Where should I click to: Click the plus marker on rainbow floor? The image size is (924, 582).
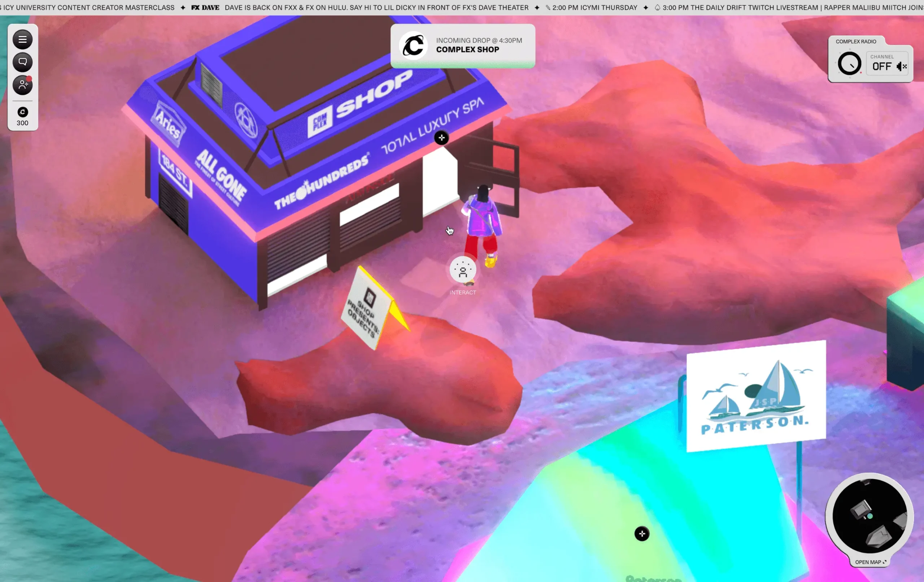(642, 534)
